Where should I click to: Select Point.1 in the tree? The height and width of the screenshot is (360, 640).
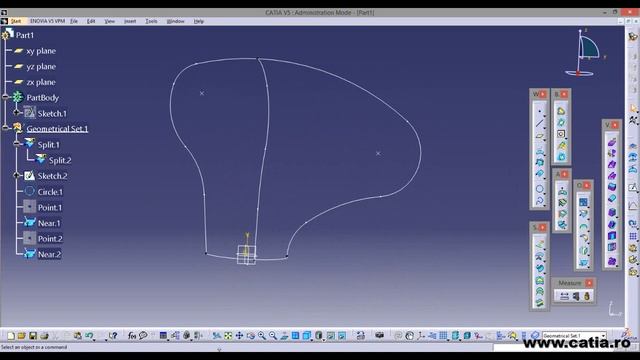coord(50,207)
